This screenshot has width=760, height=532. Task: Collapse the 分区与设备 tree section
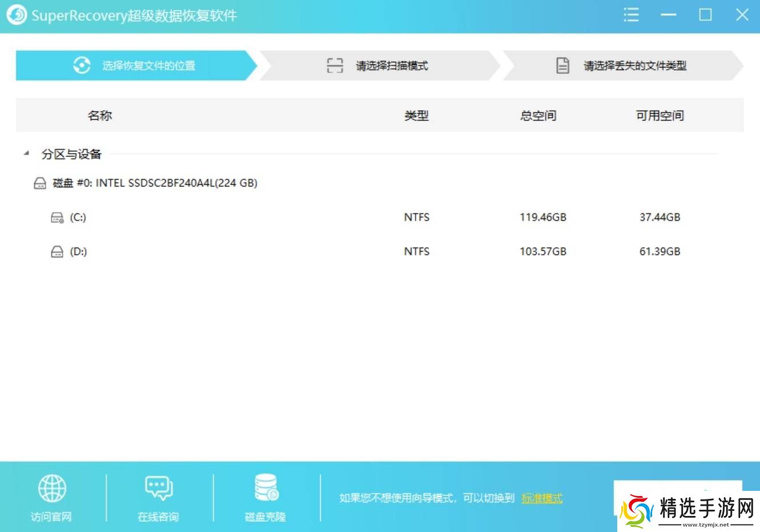[26, 154]
